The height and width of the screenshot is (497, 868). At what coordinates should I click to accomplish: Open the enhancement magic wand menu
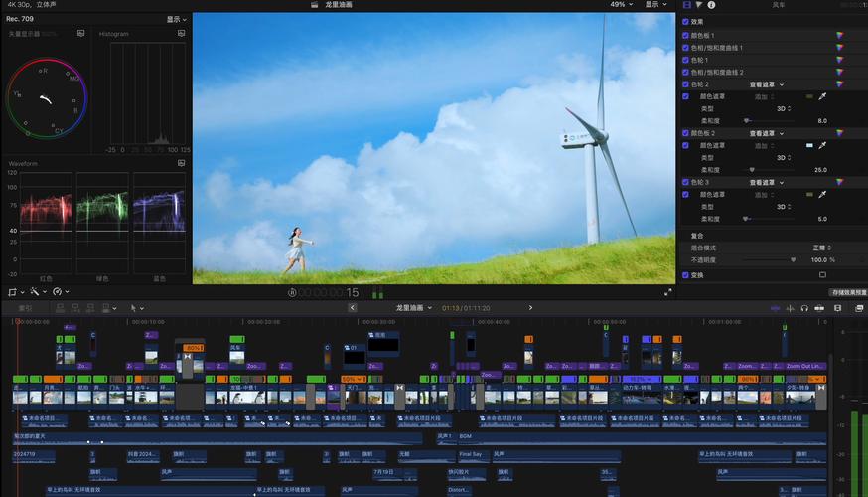point(35,292)
